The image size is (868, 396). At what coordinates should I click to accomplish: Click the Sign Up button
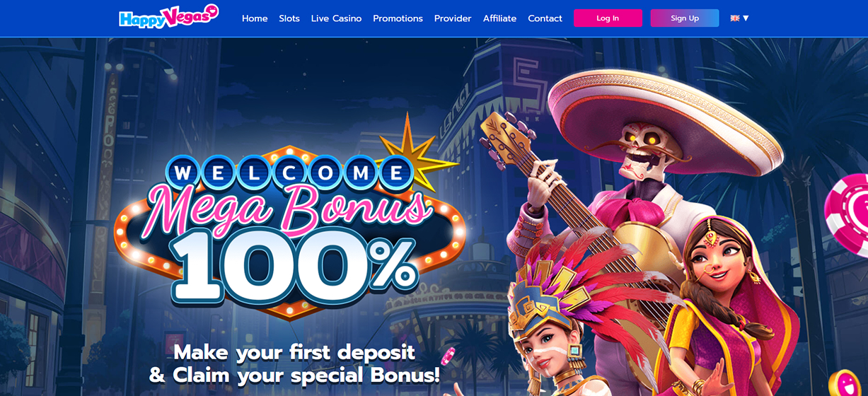click(685, 18)
